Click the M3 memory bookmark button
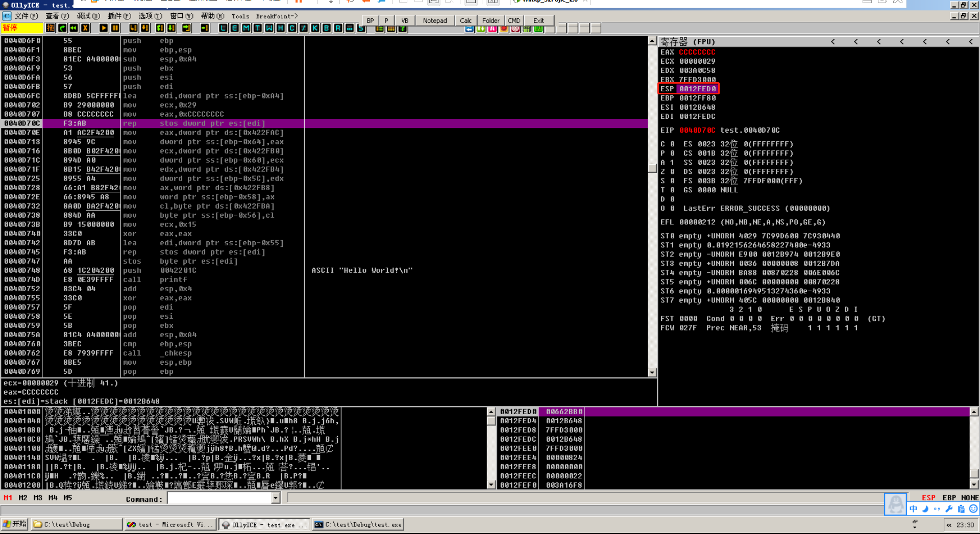980x534 pixels. pyautogui.click(x=38, y=498)
